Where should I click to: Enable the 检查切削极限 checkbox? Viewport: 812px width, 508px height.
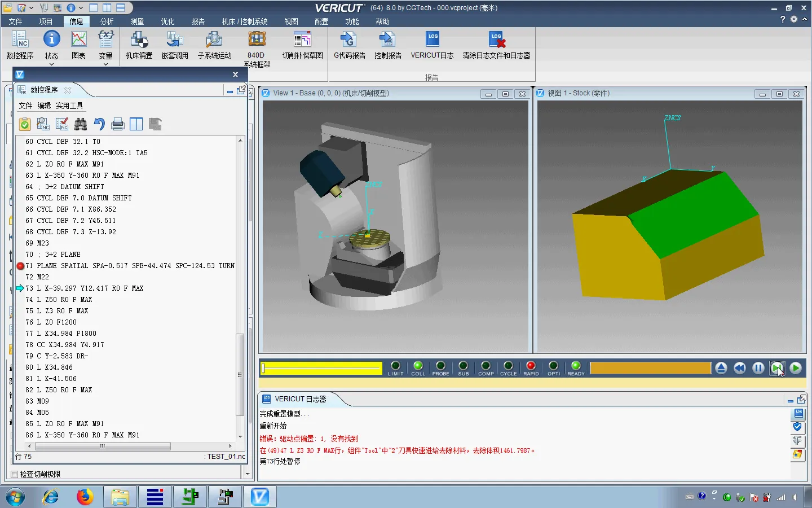tap(15, 474)
